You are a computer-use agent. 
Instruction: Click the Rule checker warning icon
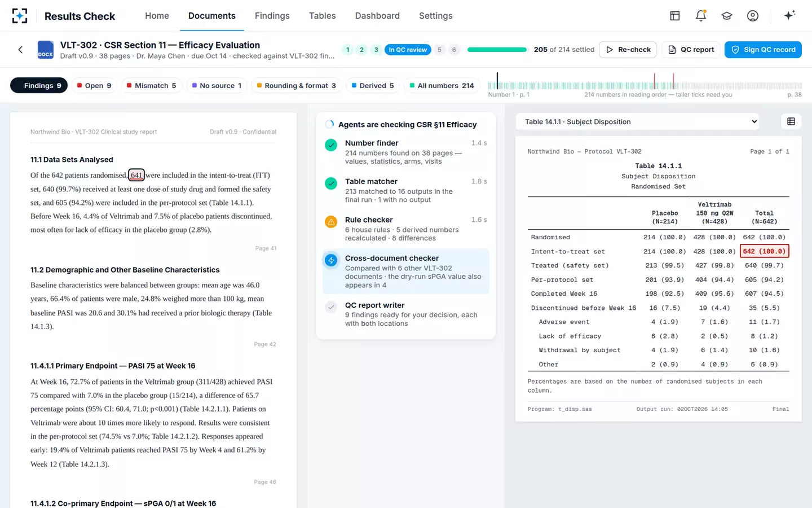click(x=331, y=222)
